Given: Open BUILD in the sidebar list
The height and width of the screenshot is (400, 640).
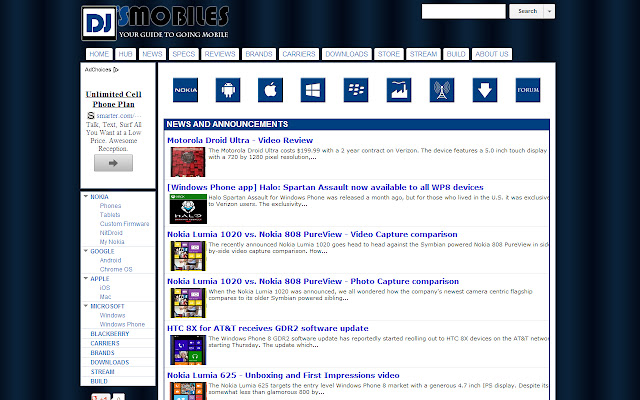Looking at the screenshot, I should pyautogui.click(x=99, y=381).
